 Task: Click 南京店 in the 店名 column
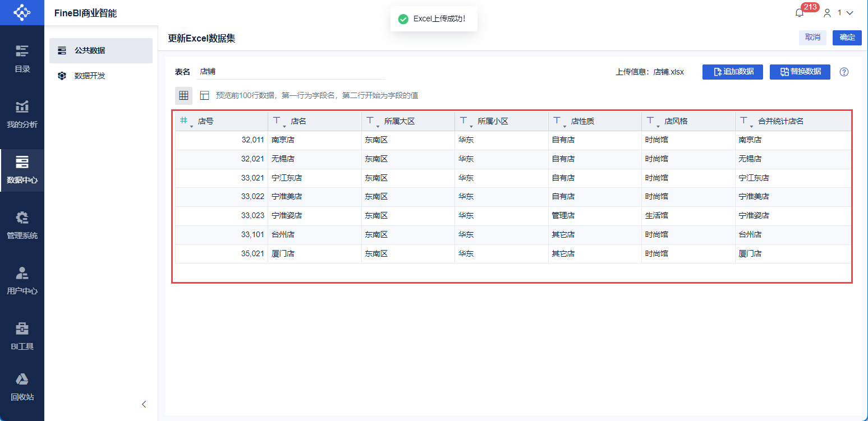pyautogui.click(x=283, y=140)
